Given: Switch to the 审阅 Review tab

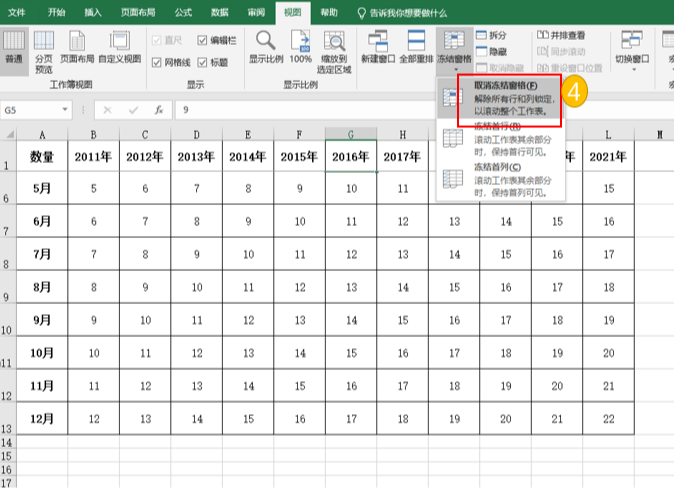Looking at the screenshot, I should 256,12.
